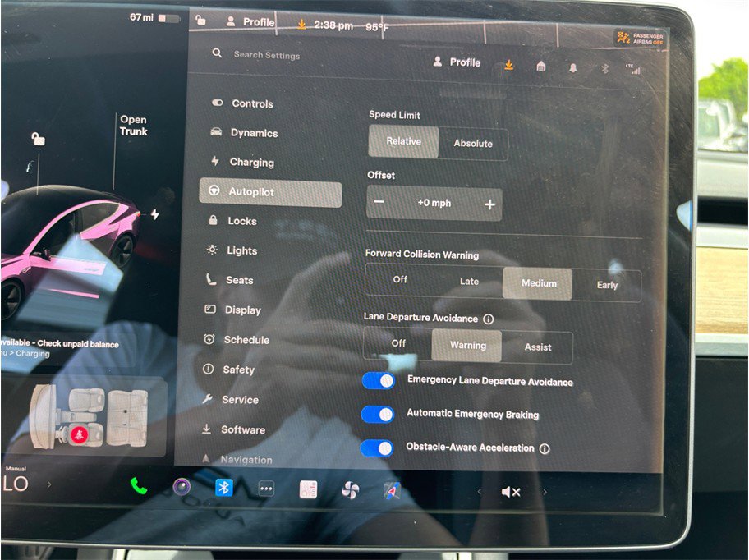Set Forward Collision Warning to Medium
The width and height of the screenshot is (749, 560).
click(538, 283)
